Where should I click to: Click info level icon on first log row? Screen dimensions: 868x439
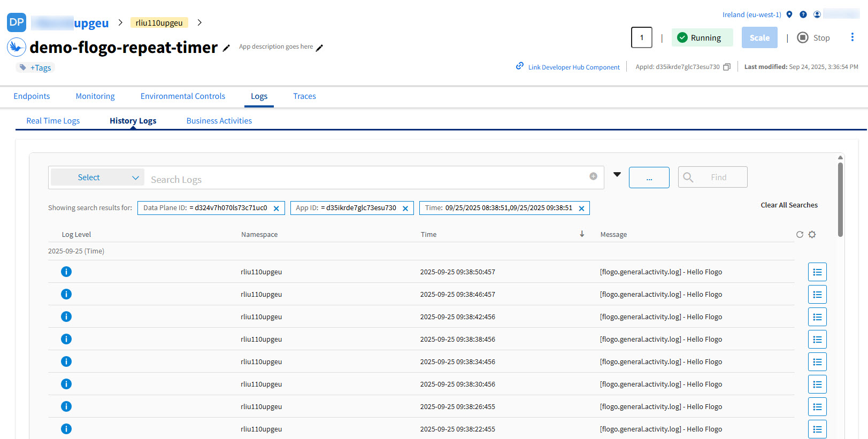66,272
